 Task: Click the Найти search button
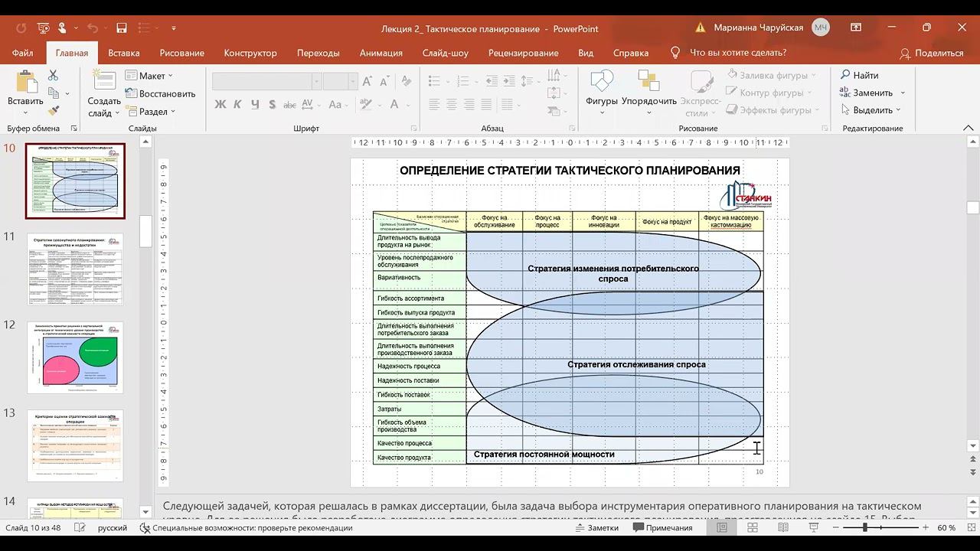coord(859,75)
